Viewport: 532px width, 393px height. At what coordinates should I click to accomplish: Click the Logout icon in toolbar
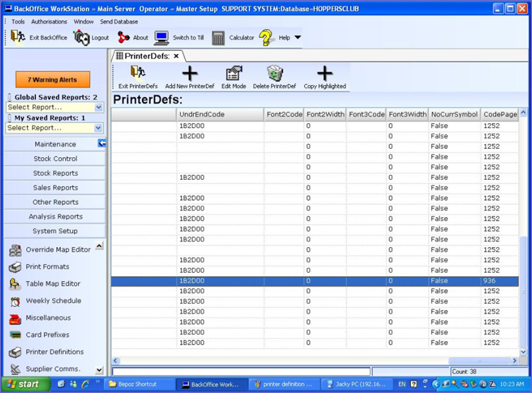[x=82, y=37]
